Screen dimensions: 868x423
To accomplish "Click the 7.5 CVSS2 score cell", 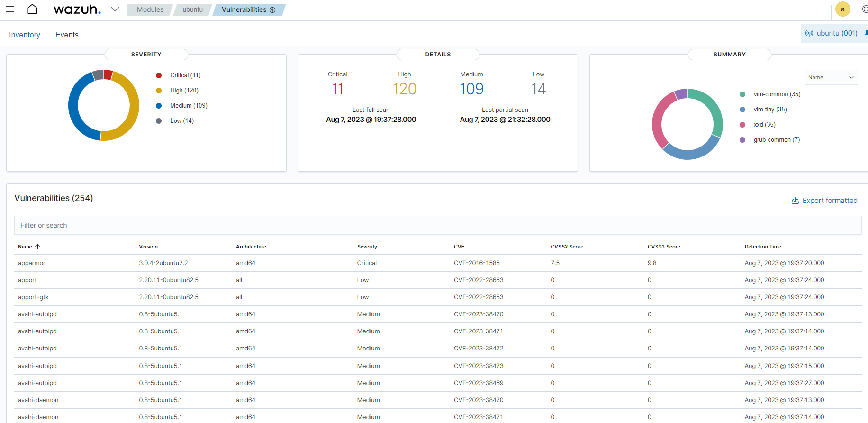I will pos(555,263).
